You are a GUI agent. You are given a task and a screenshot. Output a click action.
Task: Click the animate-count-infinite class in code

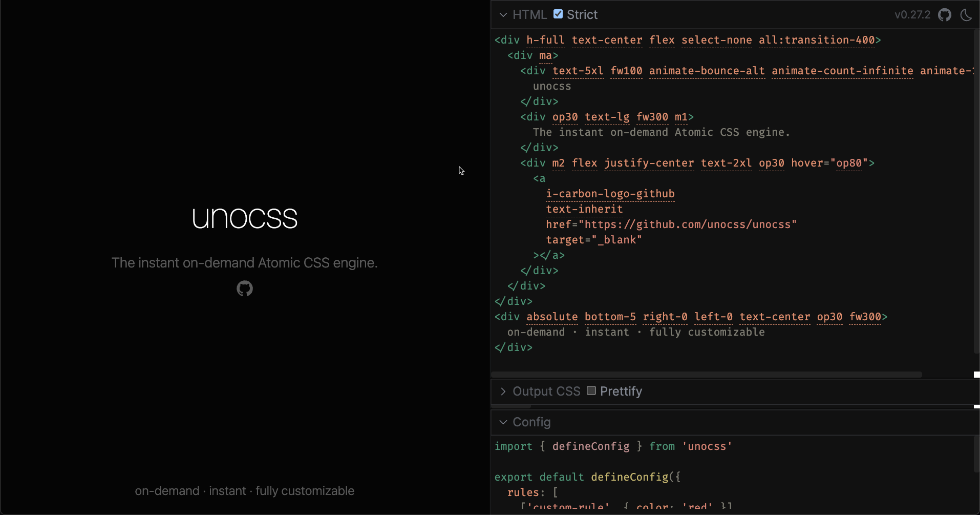pyautogui.click(x=842, y=71)
